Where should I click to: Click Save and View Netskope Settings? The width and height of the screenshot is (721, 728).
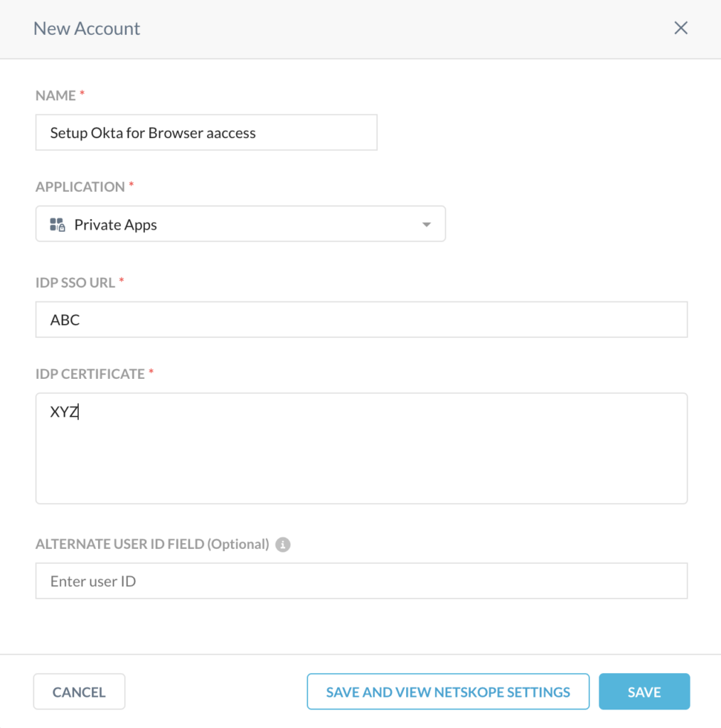[x=448, y=692]
